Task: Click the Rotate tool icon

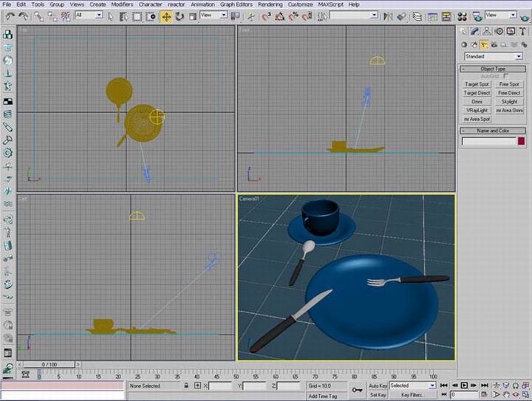Action: tap(180, 16)
